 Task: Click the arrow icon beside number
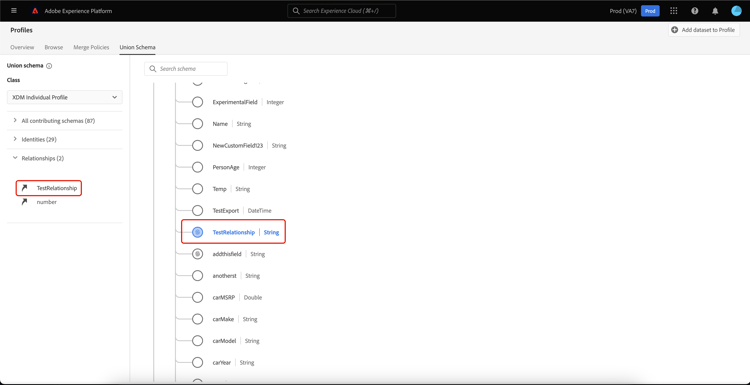24,202
